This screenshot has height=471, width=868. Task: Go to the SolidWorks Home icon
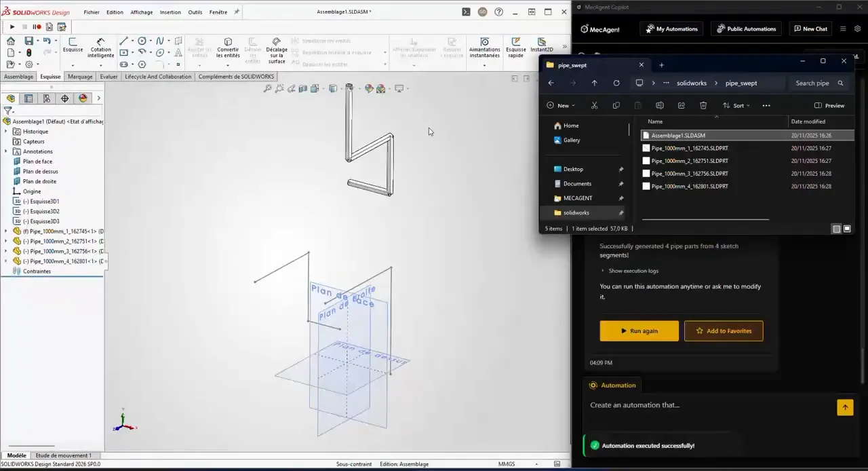tap(11, 41)
